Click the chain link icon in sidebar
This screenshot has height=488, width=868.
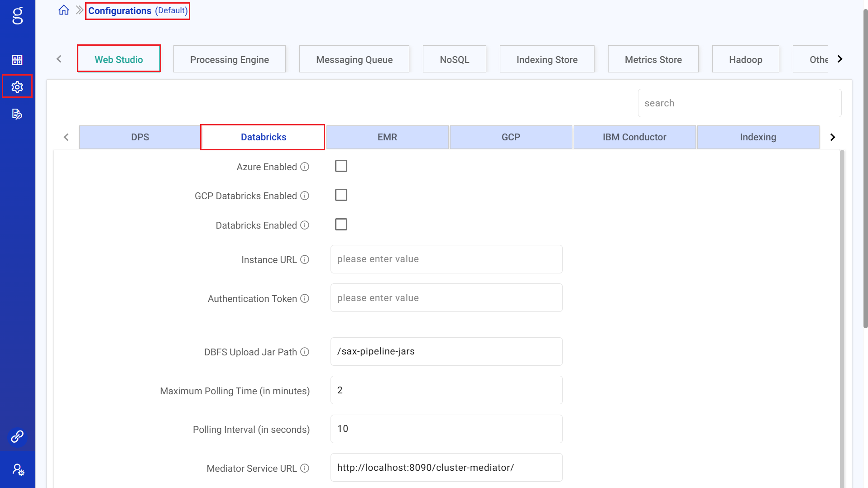tap(17, 436)
